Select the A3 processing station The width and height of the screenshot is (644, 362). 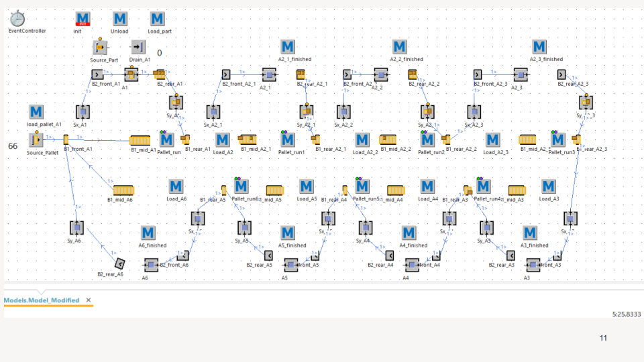533,265
